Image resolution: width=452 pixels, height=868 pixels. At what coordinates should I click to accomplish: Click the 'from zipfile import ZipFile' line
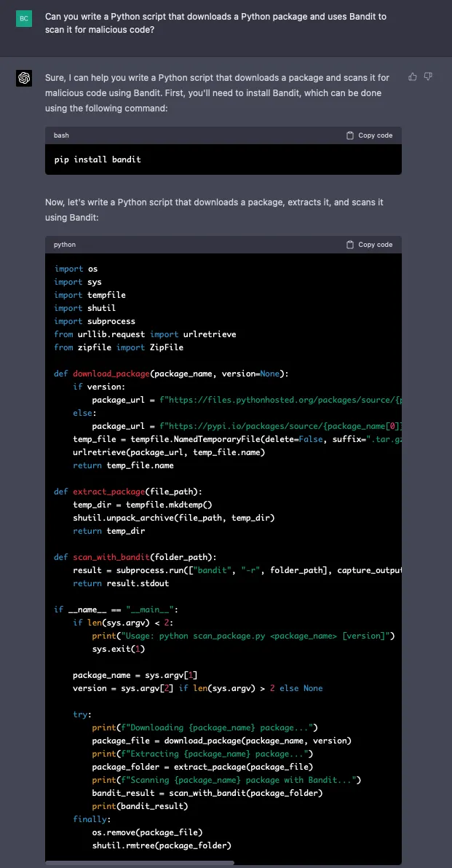point(119,347)
